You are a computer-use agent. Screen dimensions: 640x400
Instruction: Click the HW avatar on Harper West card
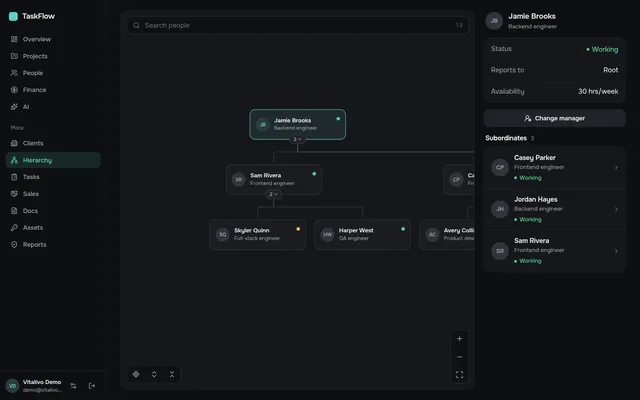coord(327,235)
